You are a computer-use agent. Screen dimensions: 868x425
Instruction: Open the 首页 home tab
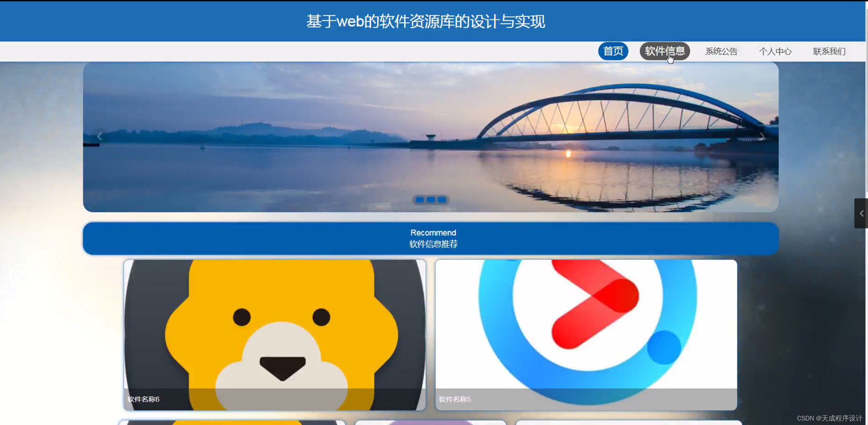point(613,51)
